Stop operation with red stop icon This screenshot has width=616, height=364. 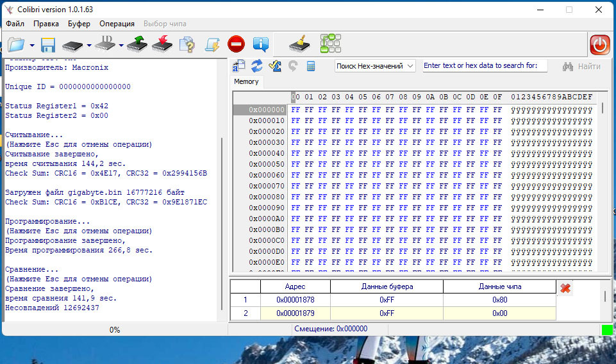click(236, 44)
